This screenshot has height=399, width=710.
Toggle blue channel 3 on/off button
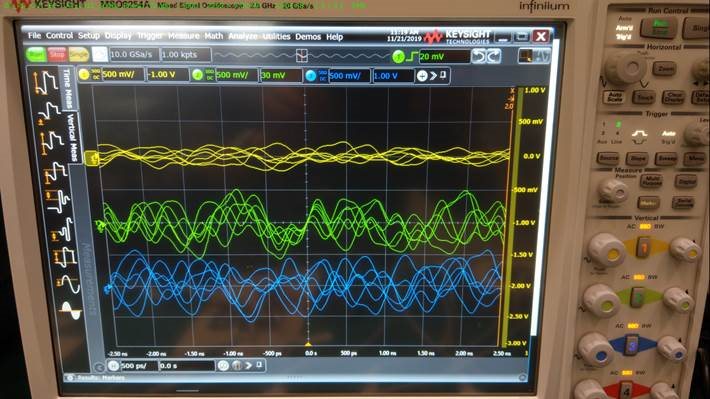pos(311,76)
